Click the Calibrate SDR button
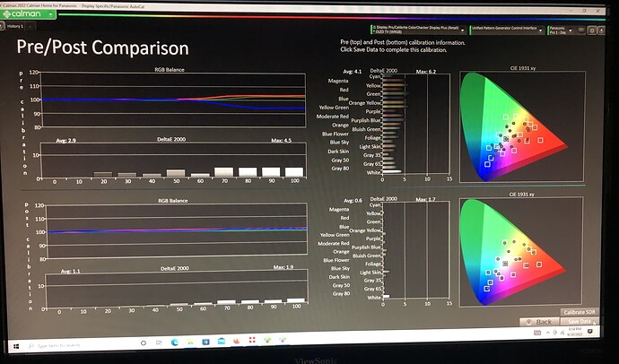This screenshot has height=364, width=619. click(x=580, y=312)
